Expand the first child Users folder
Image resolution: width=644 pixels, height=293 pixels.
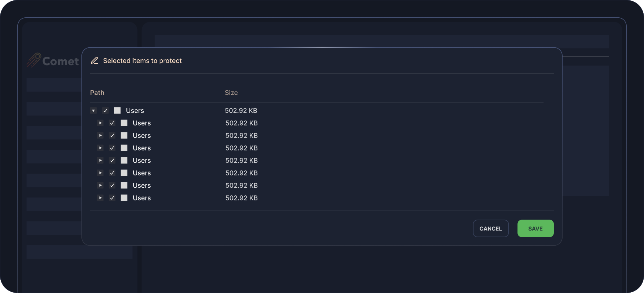coord(100,123)
